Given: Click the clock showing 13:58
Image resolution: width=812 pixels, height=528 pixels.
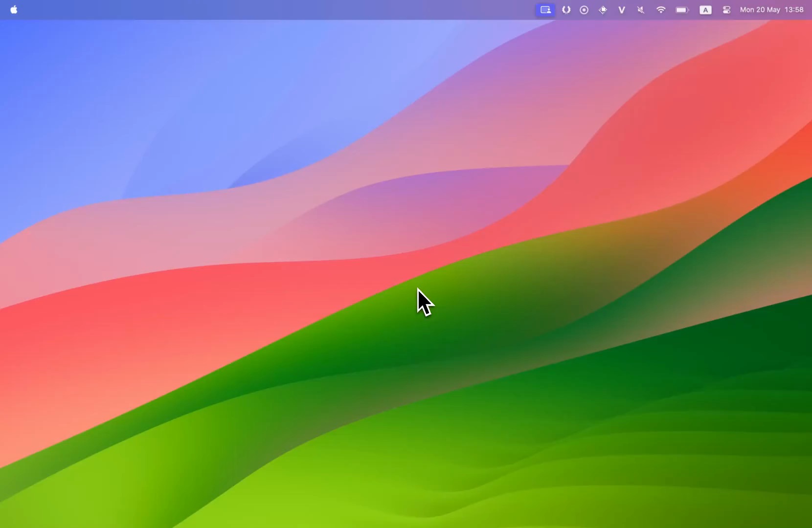Looking at the screenshot, I should coord(794,10).
